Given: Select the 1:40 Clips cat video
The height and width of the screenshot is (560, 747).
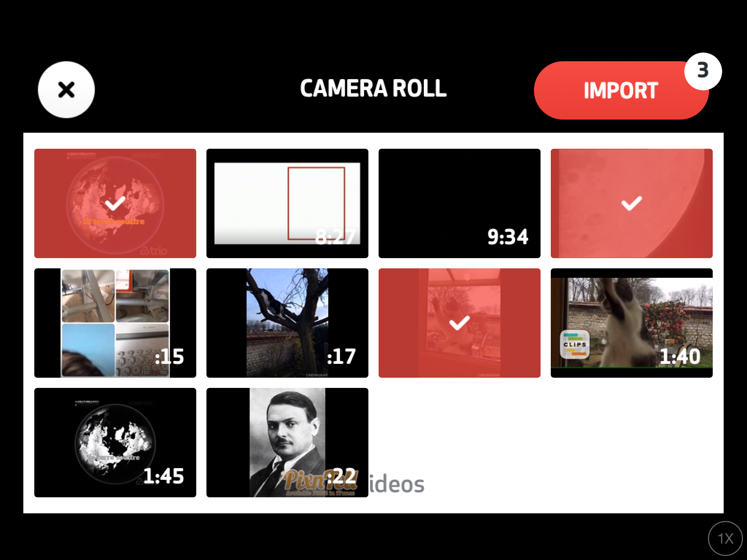Looking at the screenshot, I should [632, 323].
